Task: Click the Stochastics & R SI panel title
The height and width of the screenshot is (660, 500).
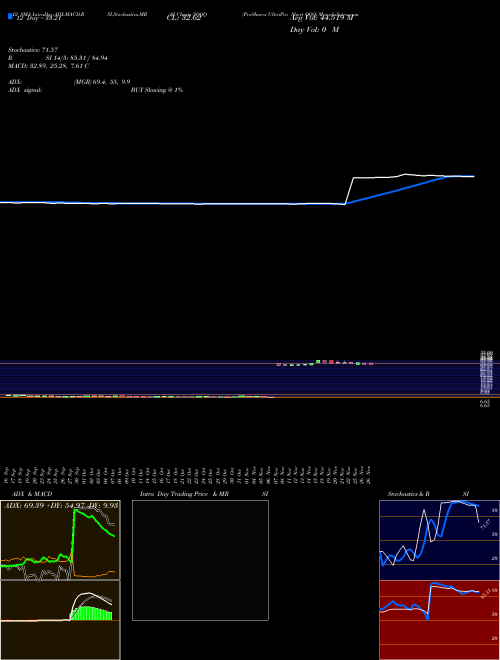Action: [x=428, y=494]
